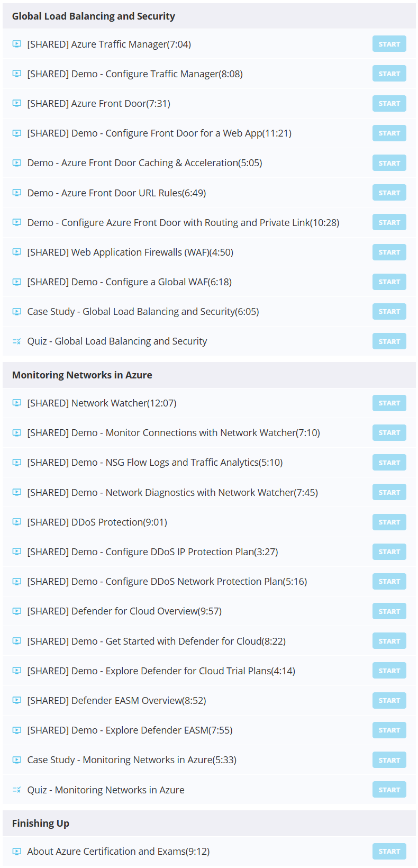Screen dimensions: 418x868
Task: Click video icon beside Network Watcher(12:07)
Action: pyautogui.click(x=17, y=403)
